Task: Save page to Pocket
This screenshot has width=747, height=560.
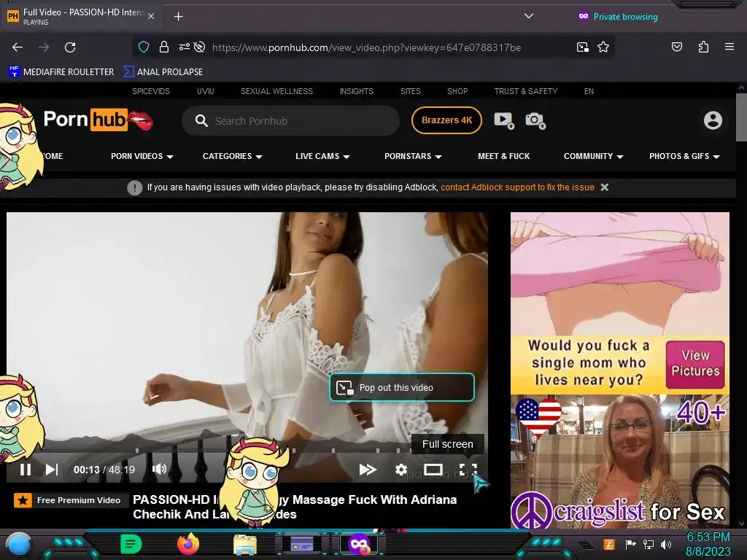Action: coord(676,47)
